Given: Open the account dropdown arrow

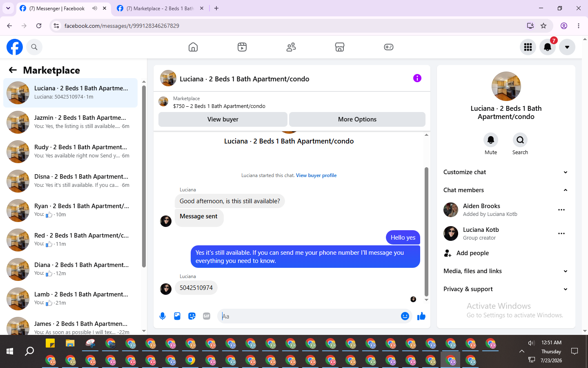Looking at the screenshot, I should coord(567,47).
